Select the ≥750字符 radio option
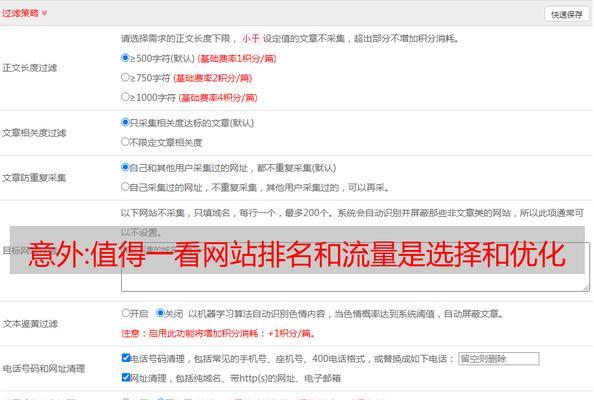This screenshot has height=400, width=594. point(125,77)
